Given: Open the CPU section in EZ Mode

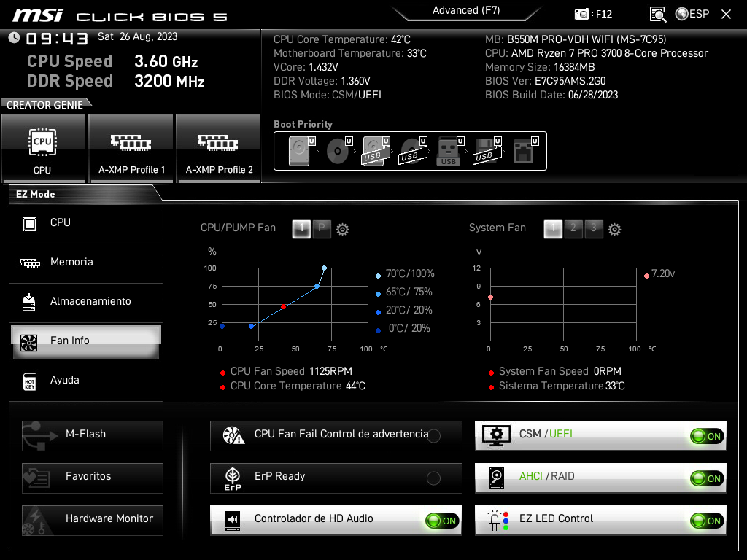Looking at the screenshot, I should pos(86,223).
